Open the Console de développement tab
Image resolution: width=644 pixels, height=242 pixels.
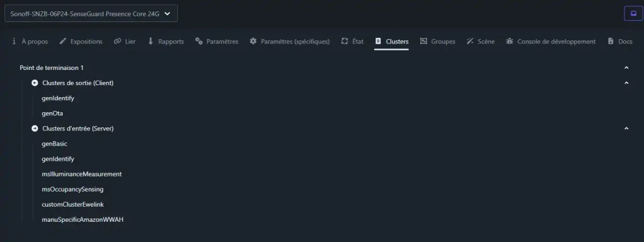pos(551,41)
